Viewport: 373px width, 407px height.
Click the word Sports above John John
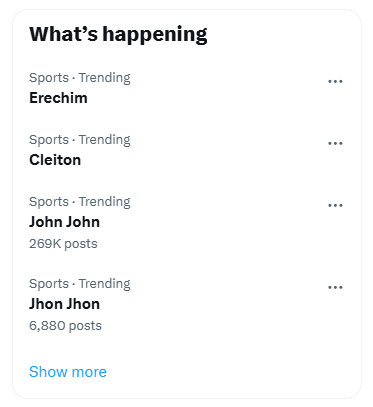coord(49,202)
